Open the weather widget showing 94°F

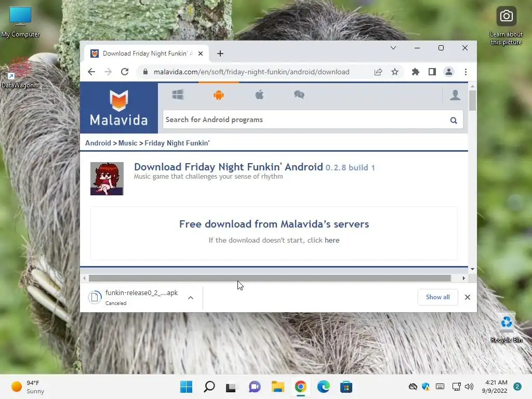tap(28, 387)
